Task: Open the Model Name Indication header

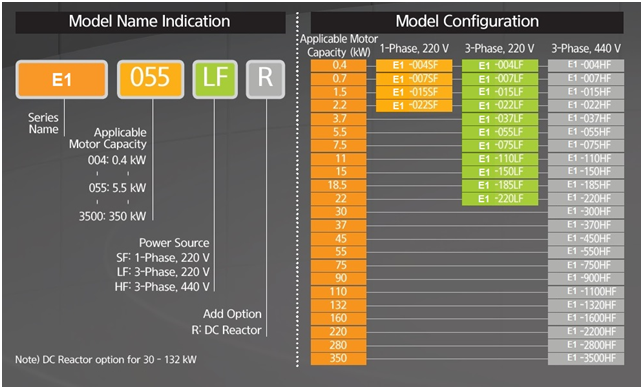Action: click(150, 22)
